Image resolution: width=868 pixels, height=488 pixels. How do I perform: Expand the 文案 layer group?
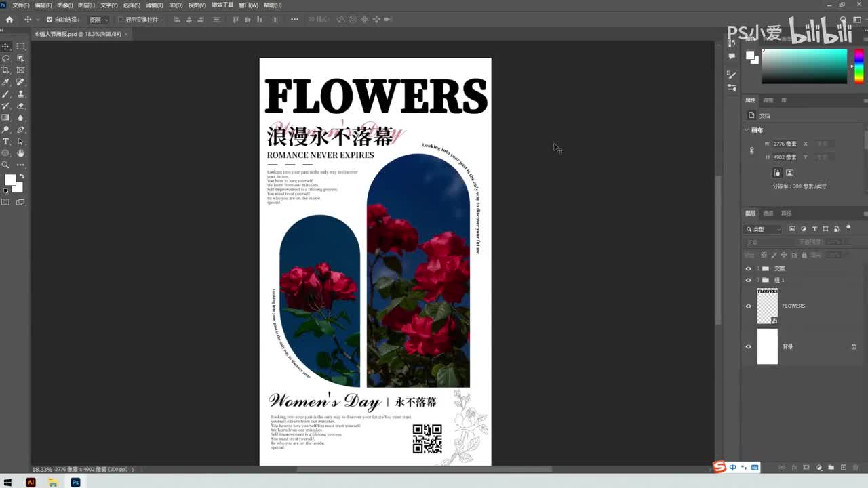pos(758,268)
